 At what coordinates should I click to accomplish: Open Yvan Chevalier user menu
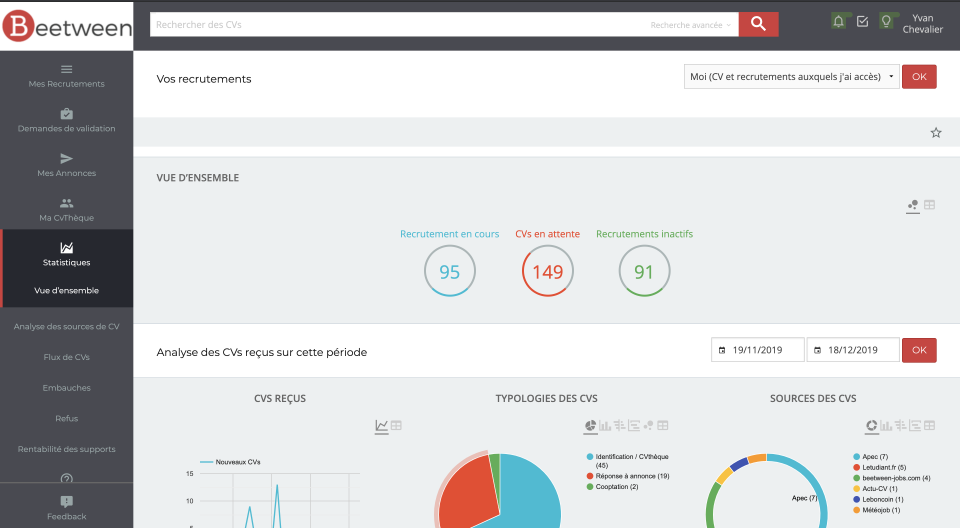click(x=923, y=24)
